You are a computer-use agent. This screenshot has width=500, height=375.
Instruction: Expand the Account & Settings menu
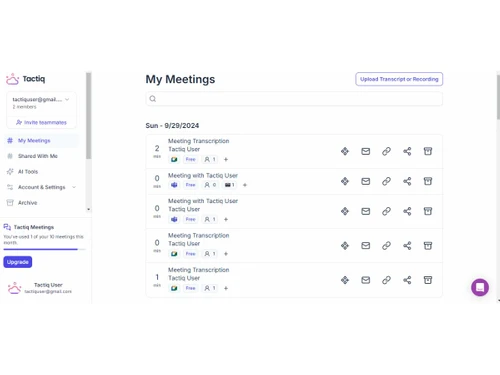41,187
